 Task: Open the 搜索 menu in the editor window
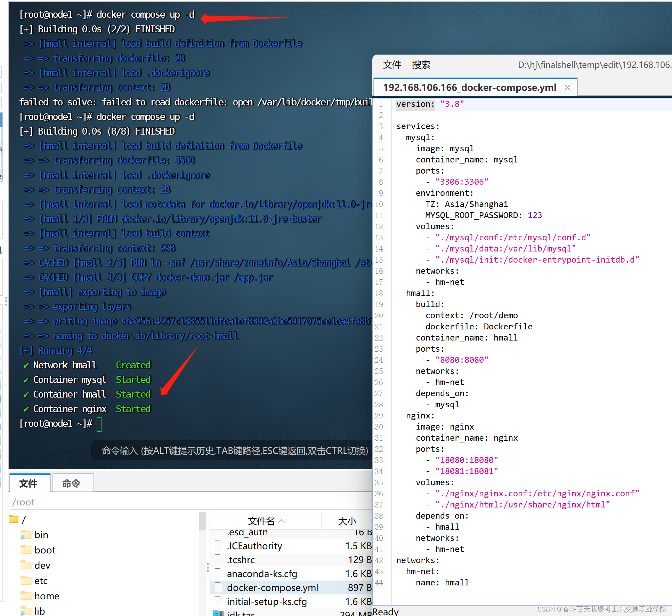click(x=421, y=65)
